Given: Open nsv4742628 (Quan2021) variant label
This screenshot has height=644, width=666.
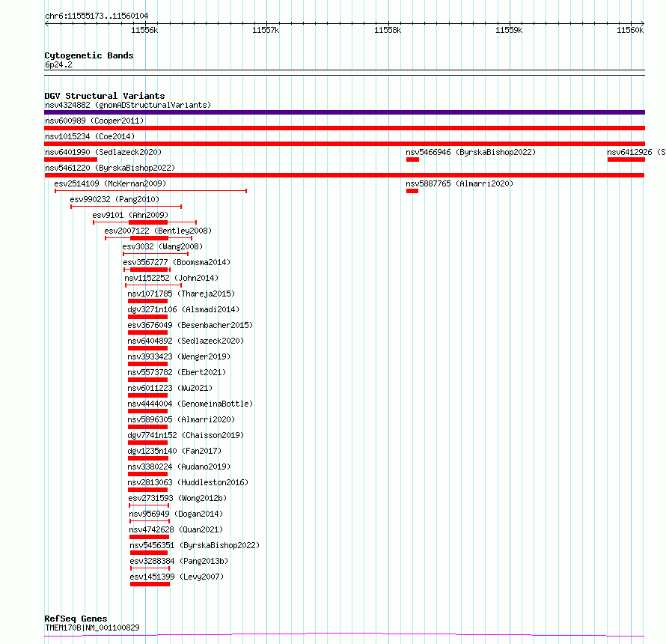Looking at the screenshot, I should tap(176, 529).
